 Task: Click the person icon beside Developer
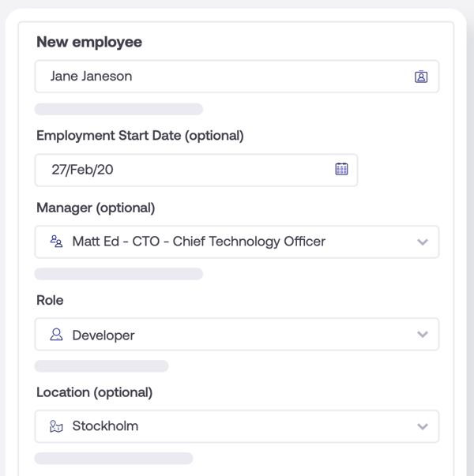point(56,335)
